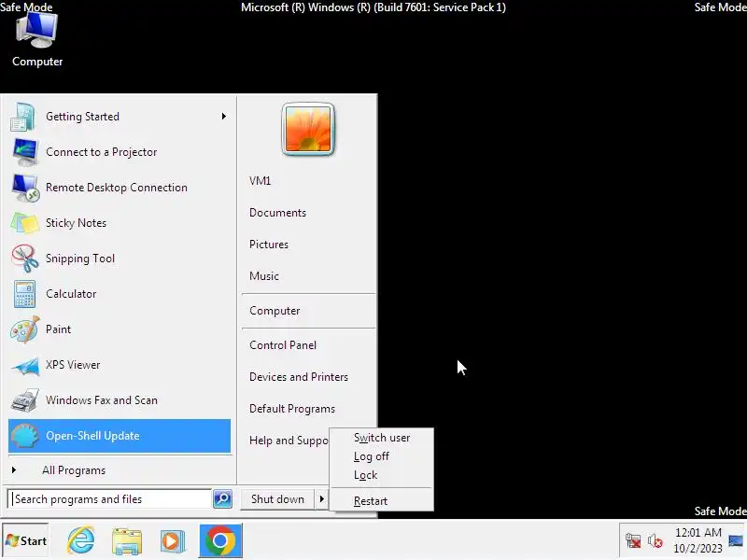Launch Internet Explorer from the taskbar
This screenshot has height=560, width=747.
(81, 540)
